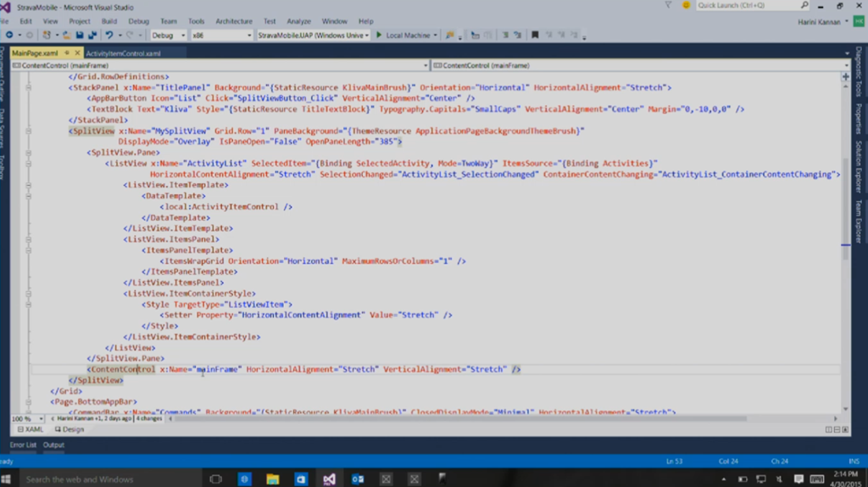Click the split editor view icon

[846, 77]
